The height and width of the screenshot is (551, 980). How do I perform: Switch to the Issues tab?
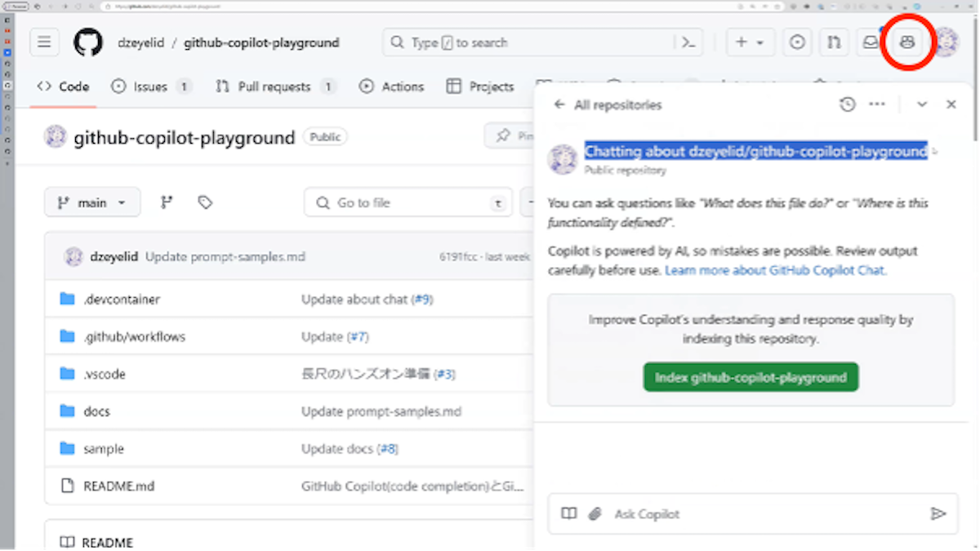click(x=151, y=87)
